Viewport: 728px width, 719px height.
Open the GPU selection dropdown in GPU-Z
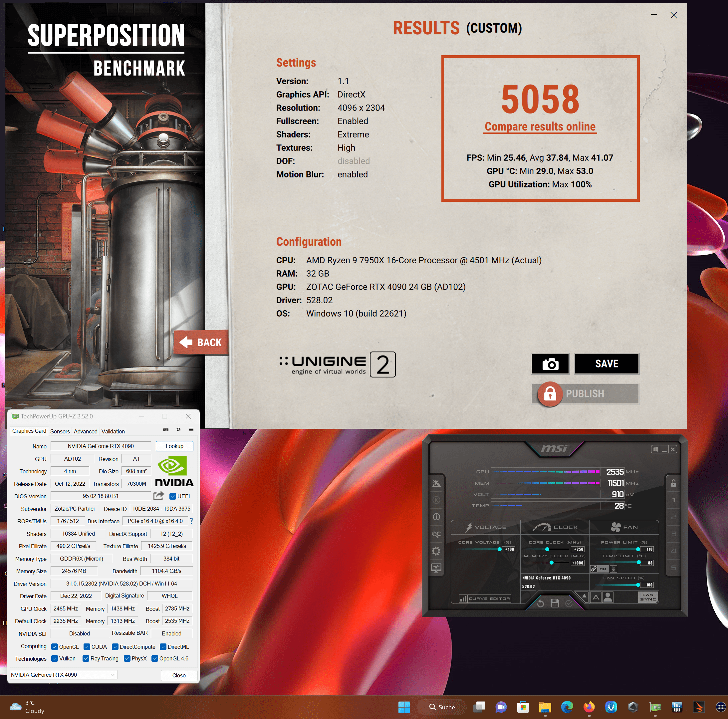63,674
